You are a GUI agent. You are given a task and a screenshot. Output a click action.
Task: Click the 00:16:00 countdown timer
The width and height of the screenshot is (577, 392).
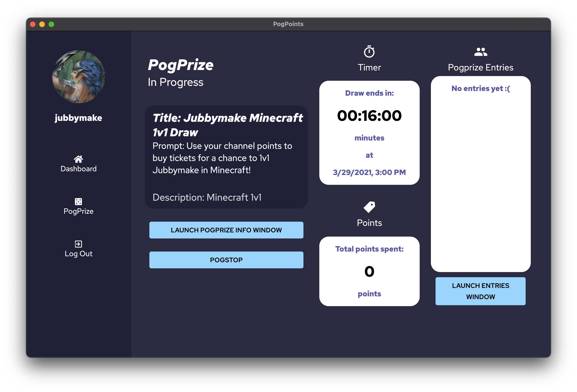tap(369, 116)
